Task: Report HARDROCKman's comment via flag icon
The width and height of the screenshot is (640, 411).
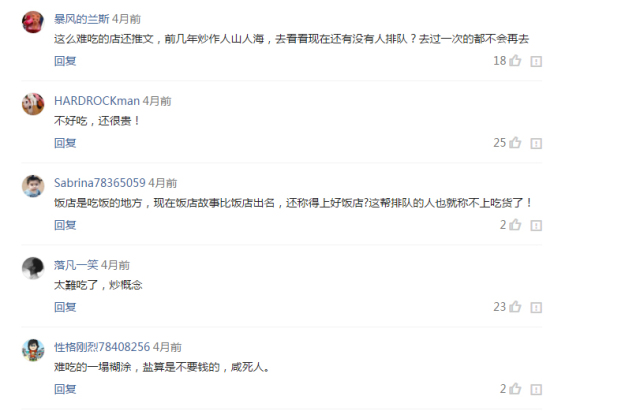Action: pos(536,144)
